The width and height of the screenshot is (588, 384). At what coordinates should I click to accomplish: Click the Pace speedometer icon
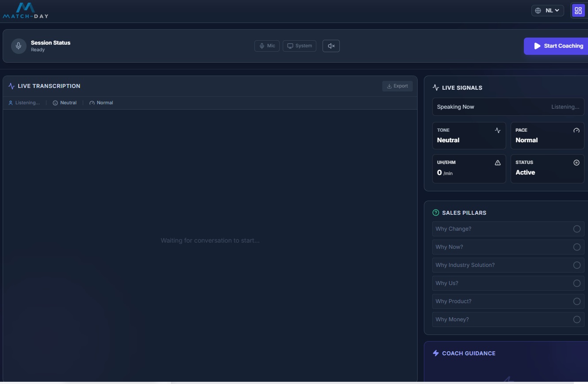tap(576, 130)
